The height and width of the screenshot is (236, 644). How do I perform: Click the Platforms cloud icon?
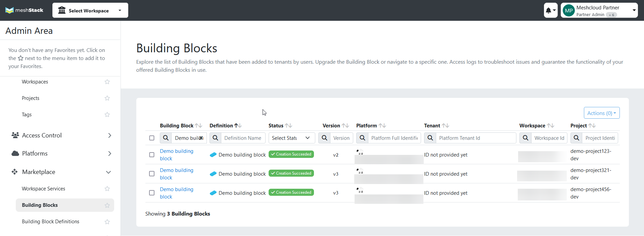pos(15,153)
